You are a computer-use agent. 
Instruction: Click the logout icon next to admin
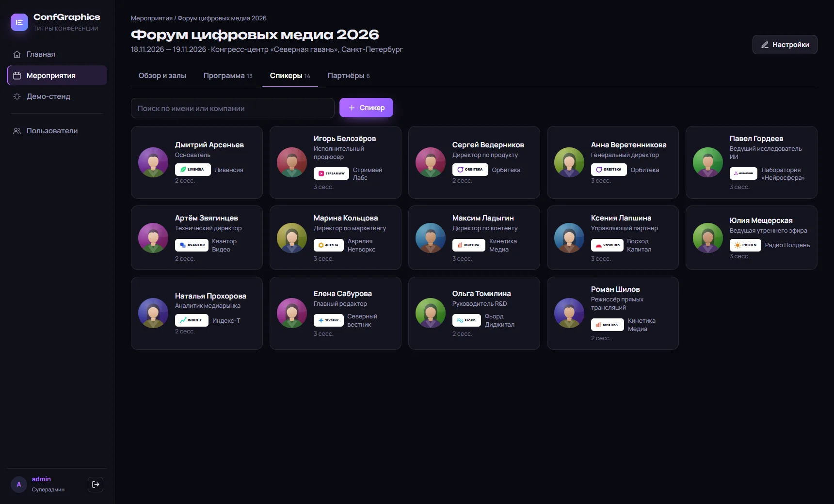point(96,484)
